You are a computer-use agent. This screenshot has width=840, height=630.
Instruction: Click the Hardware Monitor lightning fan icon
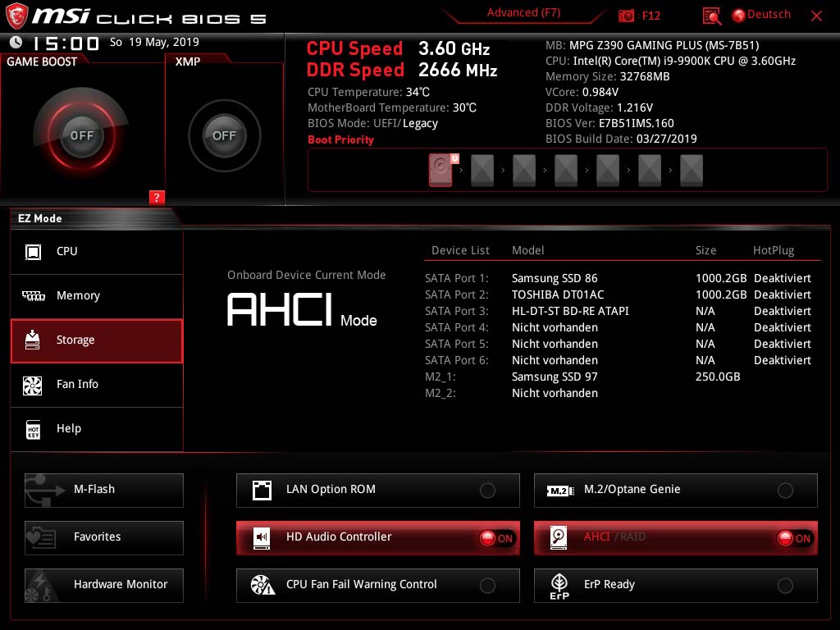pyautogui.click(x=42, y=587)
